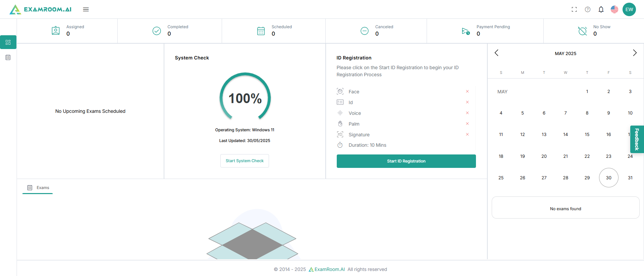644x276 pixels.
Task: Click Start ID Registration button
Action: click(x=406, y=161)
